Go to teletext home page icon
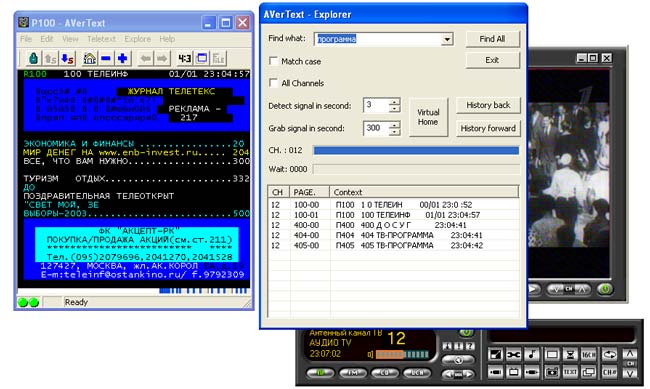Image resolution: width=650 pixels, height=389 pixels. tap(89, 58)
